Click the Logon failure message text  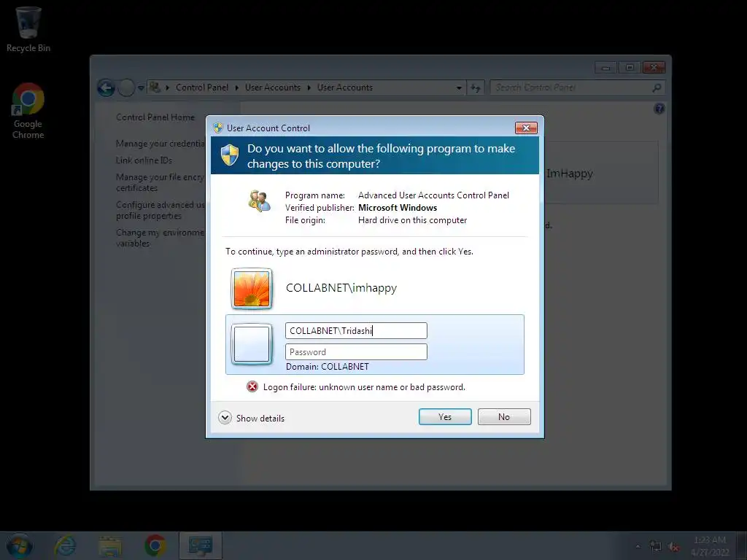[364, 387]
